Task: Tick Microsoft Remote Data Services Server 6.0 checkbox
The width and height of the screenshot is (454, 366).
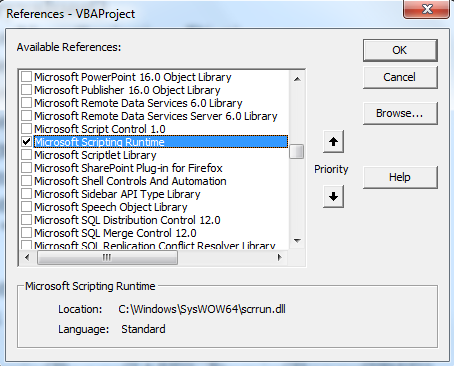Action: coord(27,116)
